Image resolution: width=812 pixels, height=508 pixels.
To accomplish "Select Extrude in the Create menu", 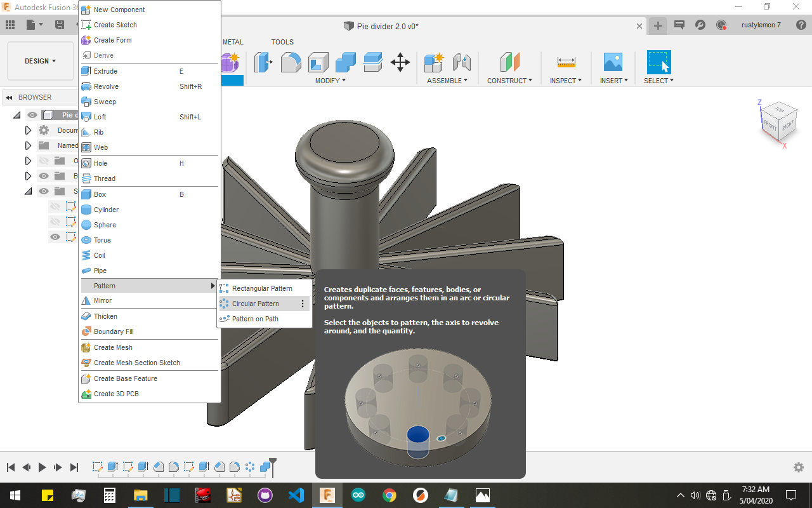I will 149,71.
